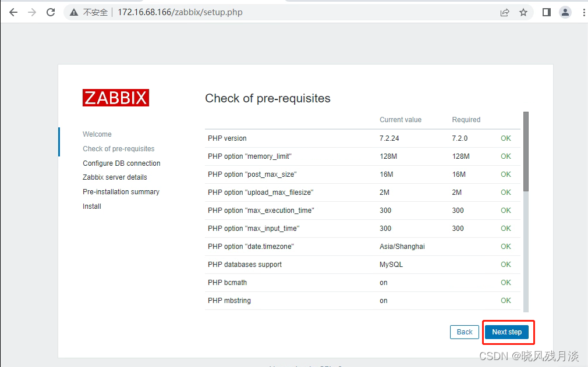Click required value 7.2.0

[460, 138]
